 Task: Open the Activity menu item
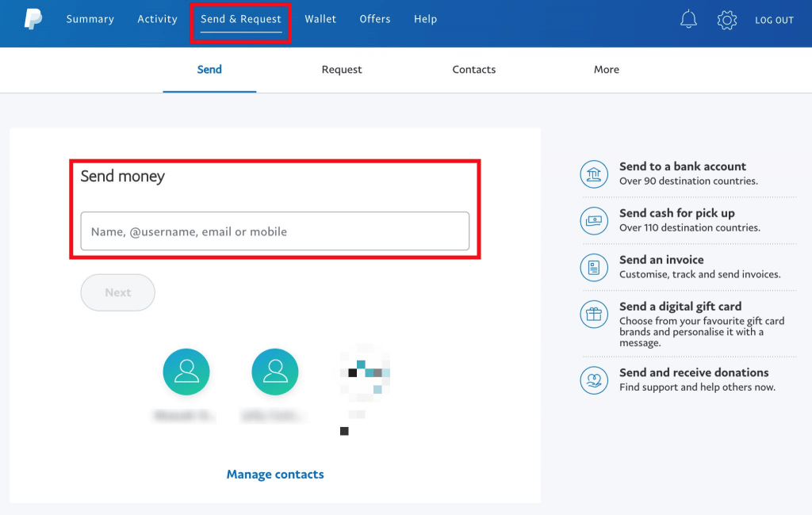[158, 19]
